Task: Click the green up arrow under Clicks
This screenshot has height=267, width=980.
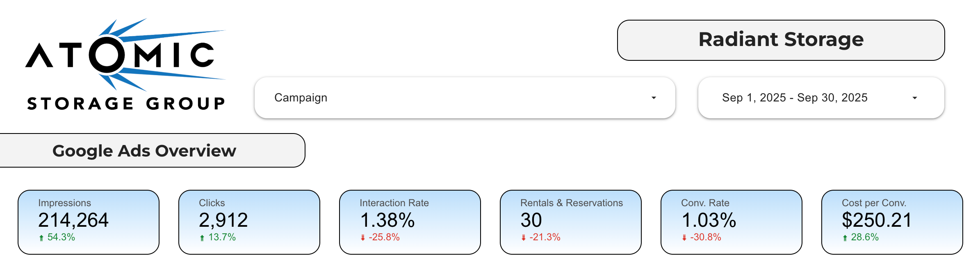Action: (x=202, y=238)
